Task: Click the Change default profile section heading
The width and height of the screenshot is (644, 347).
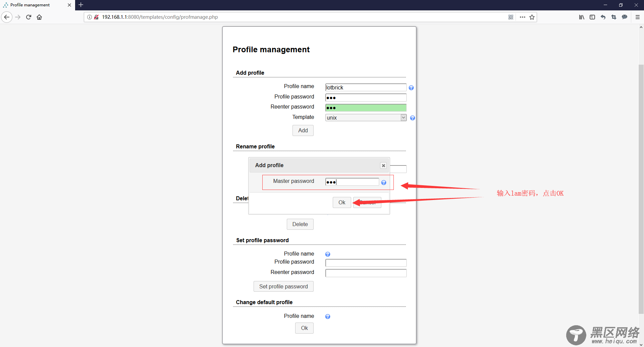Action: pyautogui.click(x=264, y=302)
